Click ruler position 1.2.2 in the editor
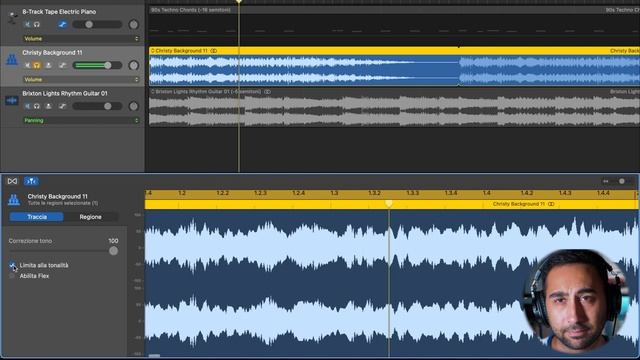 pos(222,193)
